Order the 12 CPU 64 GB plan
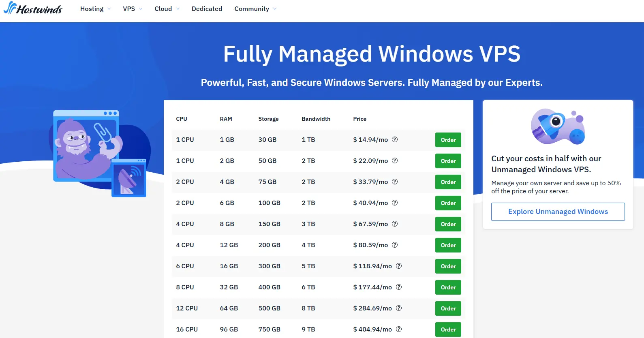The image size is (644, 338). click(x=448, y=308)
